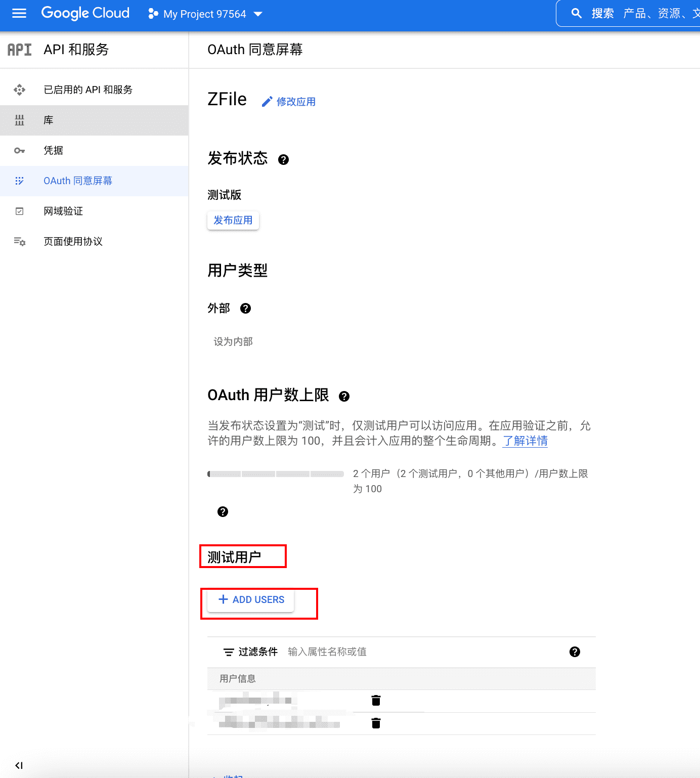
Task: Click help icon in the filter row
Action: click(575, 652)
